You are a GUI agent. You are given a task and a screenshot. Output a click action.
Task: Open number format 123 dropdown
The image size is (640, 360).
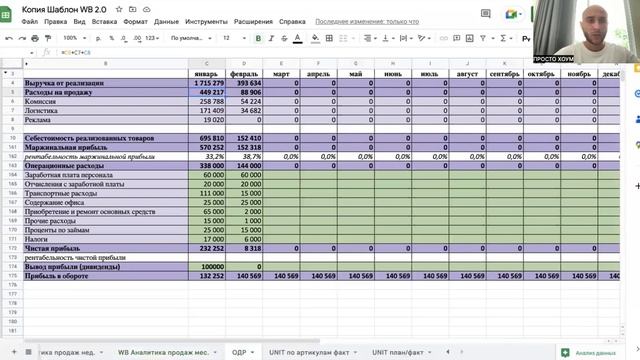point(152,38)
